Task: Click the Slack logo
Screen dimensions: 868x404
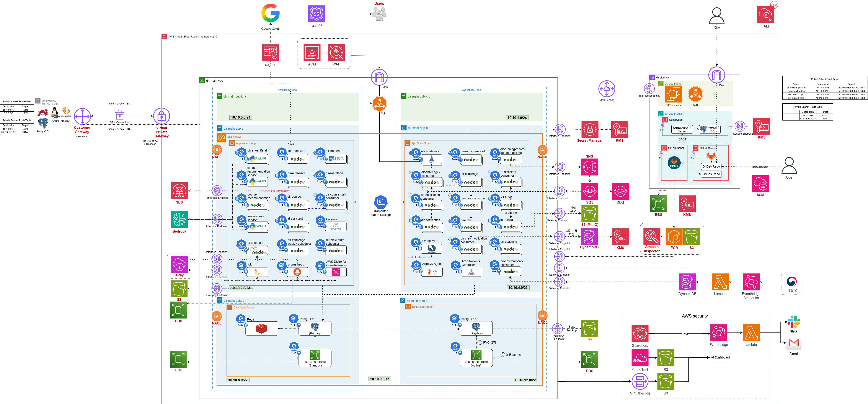Action: 793,322
